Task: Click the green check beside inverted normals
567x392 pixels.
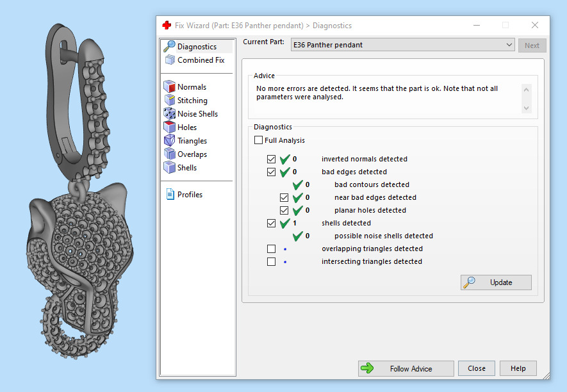Action: point(285,159)
